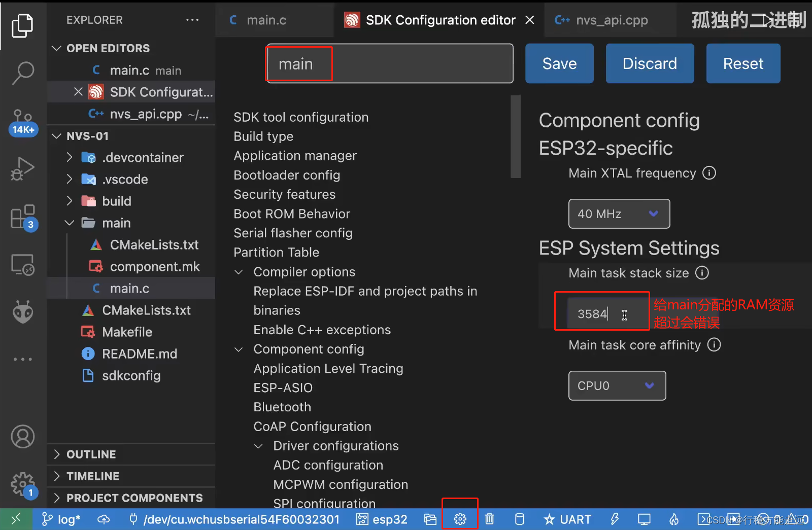Image resolution: width=812 pixels, height=530 pixels.
Task: Click the project folder icon in status bar
Action: 430,519
